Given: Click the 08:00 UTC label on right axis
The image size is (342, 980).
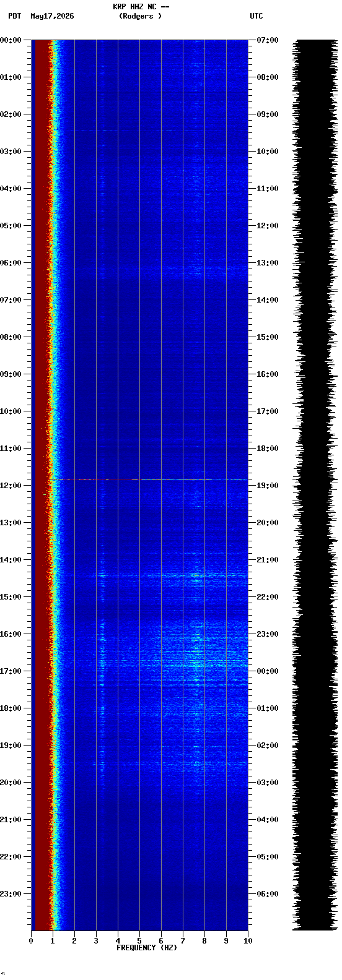Looking at the screenshot, I should pyautogui.click(x=268, y=77).
